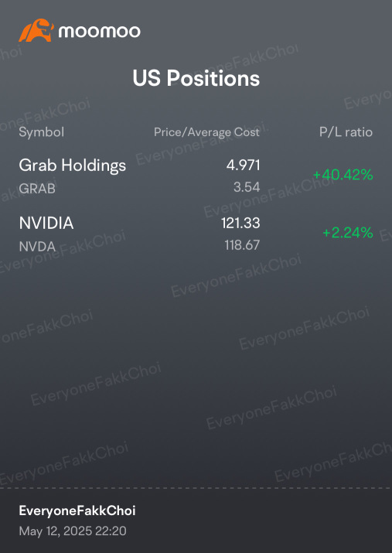392x553 pixels.
Task: Click the P/L ratio column header
Action: pos(346,132)
